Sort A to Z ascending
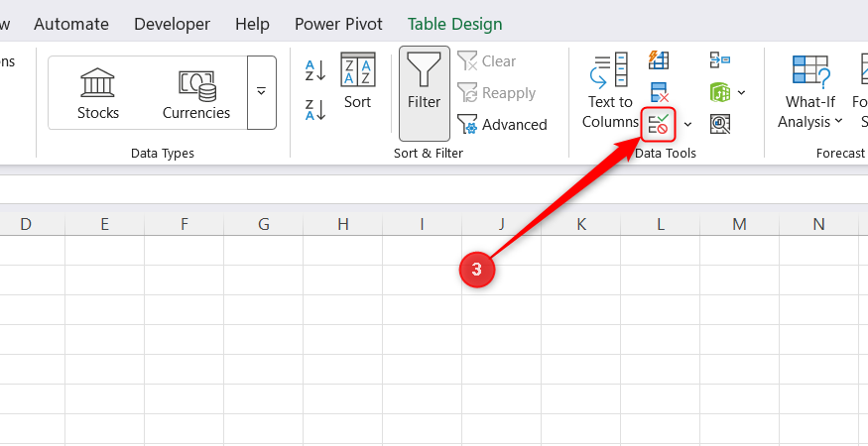The height and width of the screenshot is (446, 868). [315, 71]
